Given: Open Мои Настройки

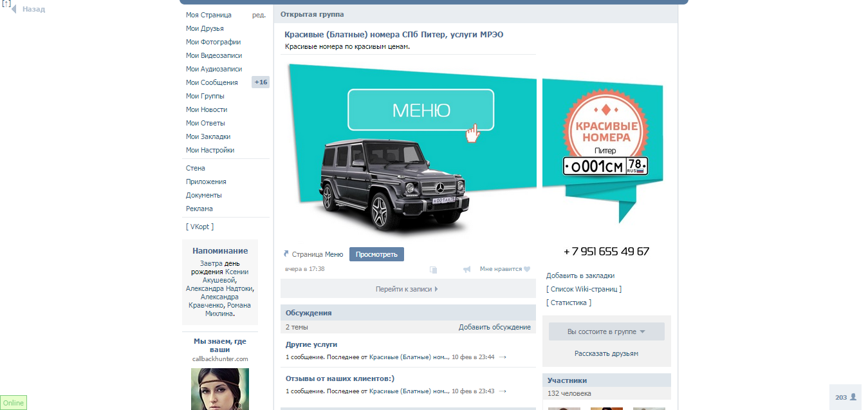Looking at the screenshot, I should 210,150.
